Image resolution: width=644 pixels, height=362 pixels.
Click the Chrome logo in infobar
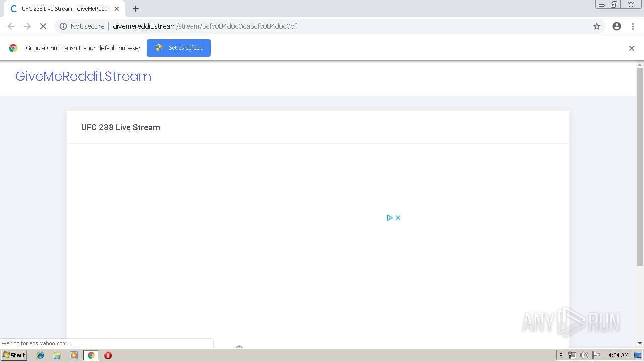pos(13,48)
